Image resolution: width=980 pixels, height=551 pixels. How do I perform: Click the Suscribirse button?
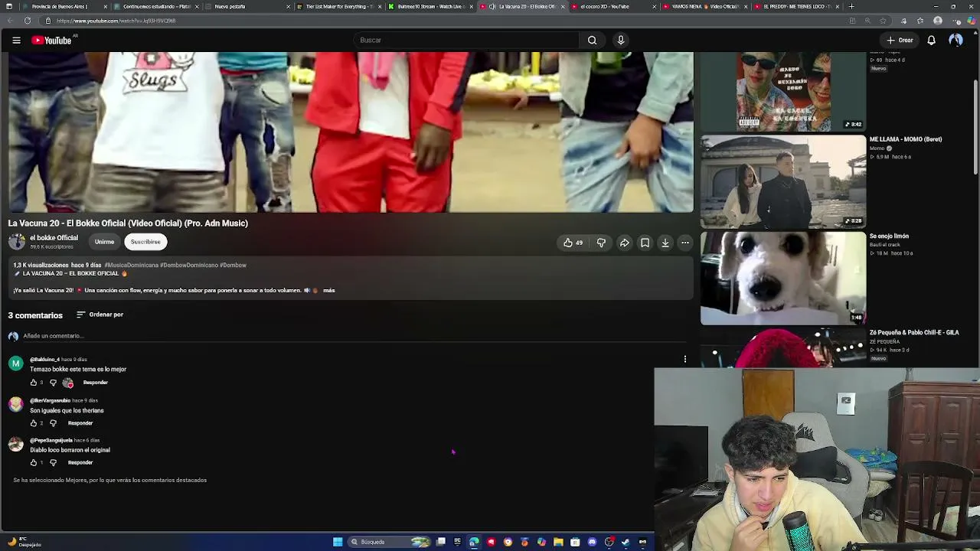tap(145, 242)
